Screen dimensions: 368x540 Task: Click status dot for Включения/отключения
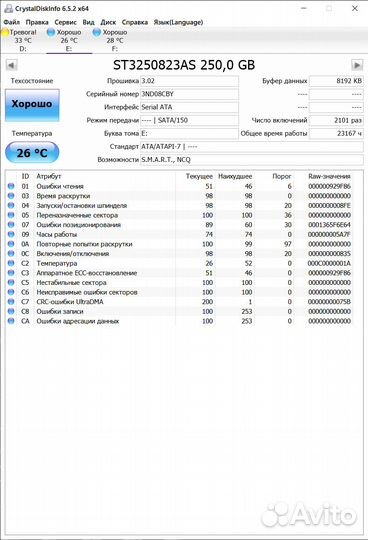point(11,254)
